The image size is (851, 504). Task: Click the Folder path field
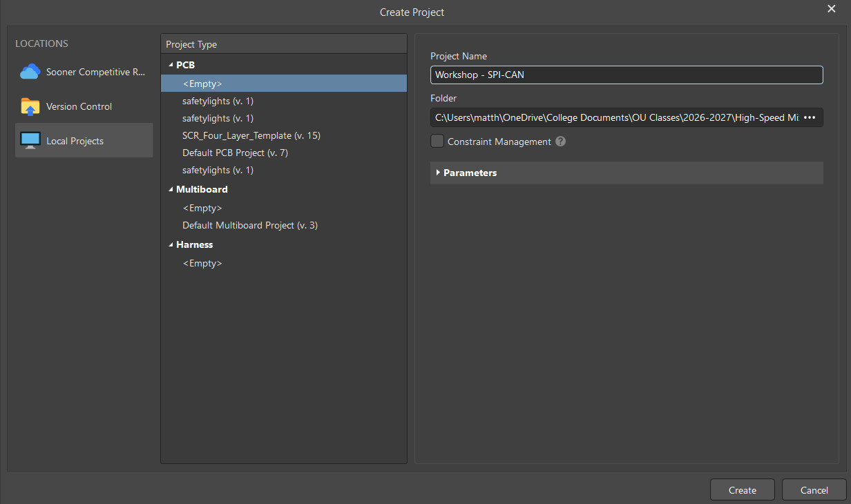[615, 118]
